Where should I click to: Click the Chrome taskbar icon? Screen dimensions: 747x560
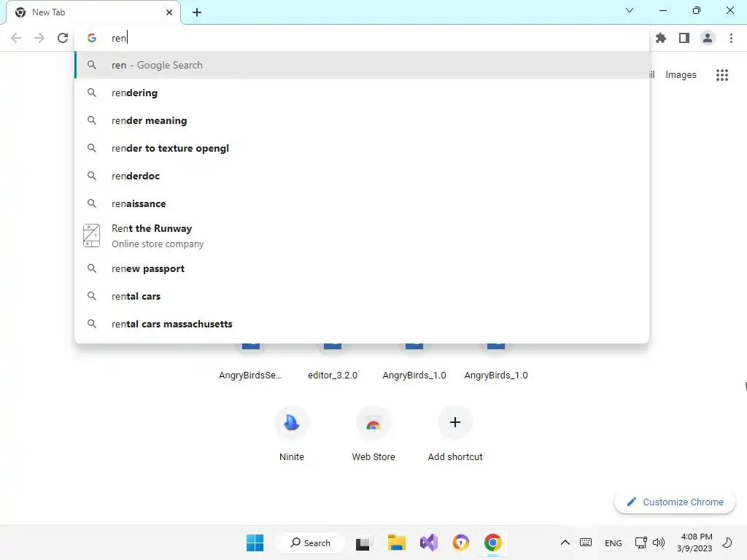click(x=493, y=542)
